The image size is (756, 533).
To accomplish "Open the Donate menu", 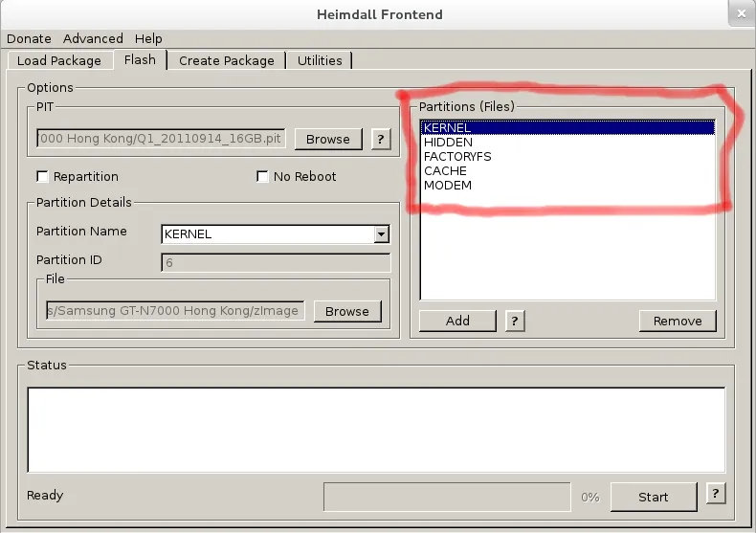I will pos(29,38).
